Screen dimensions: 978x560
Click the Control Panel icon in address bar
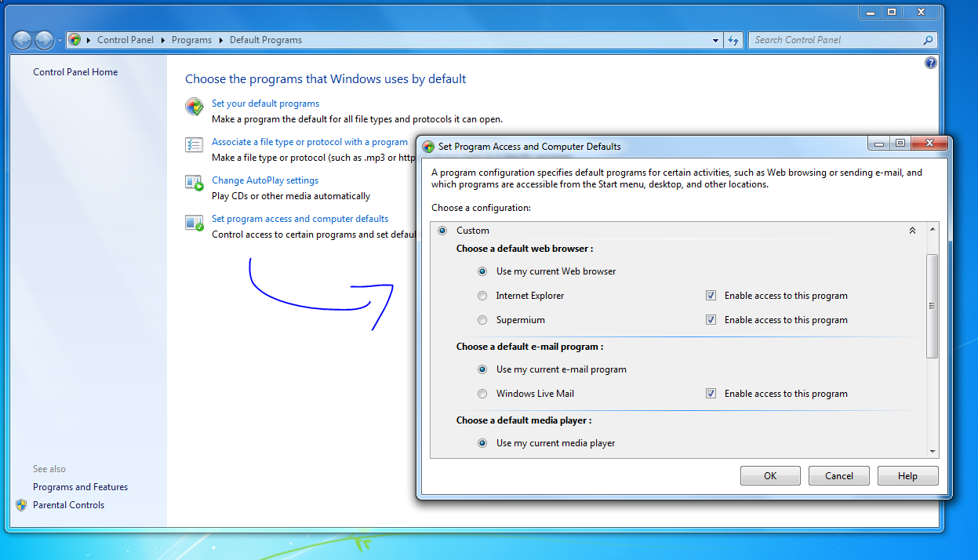(75, 40)
